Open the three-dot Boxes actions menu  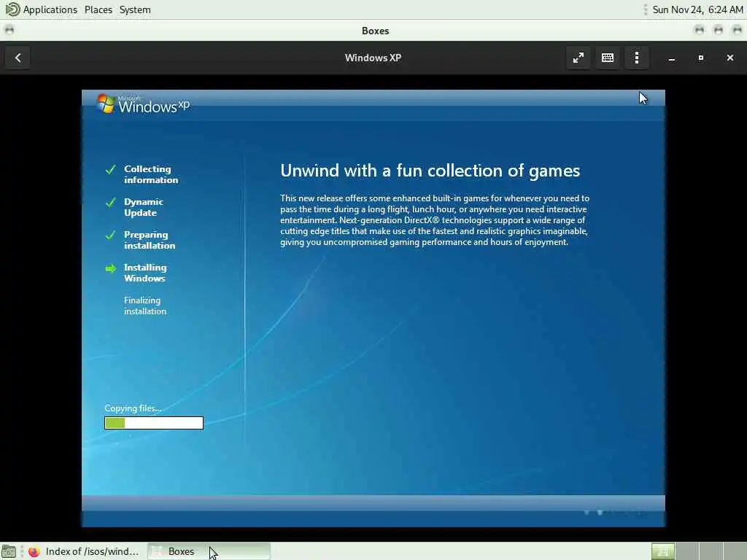click(636, 58)
